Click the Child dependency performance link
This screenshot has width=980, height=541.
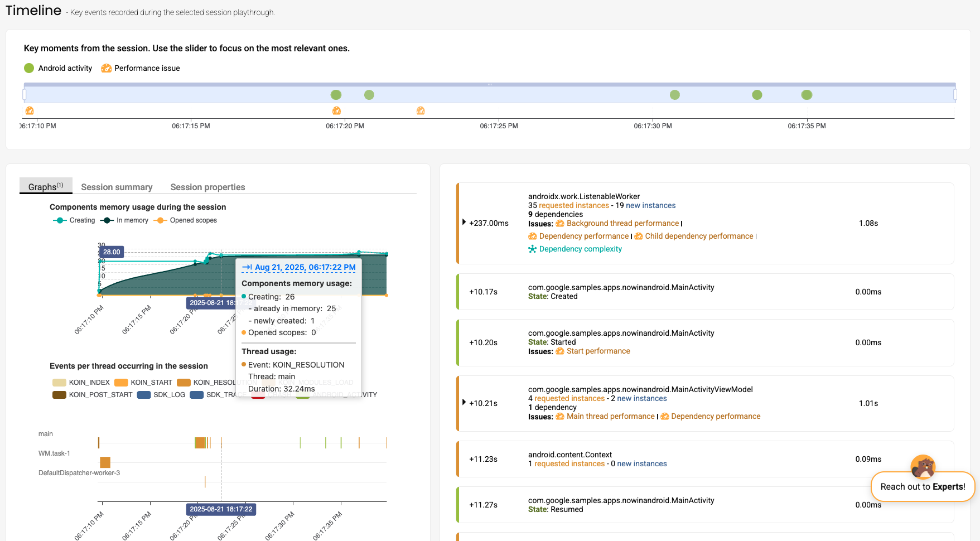[x=699, y=236]
